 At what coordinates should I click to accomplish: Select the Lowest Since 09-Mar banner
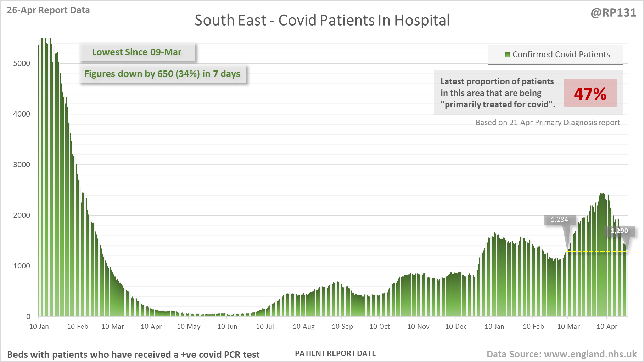(x=137, y=52)
